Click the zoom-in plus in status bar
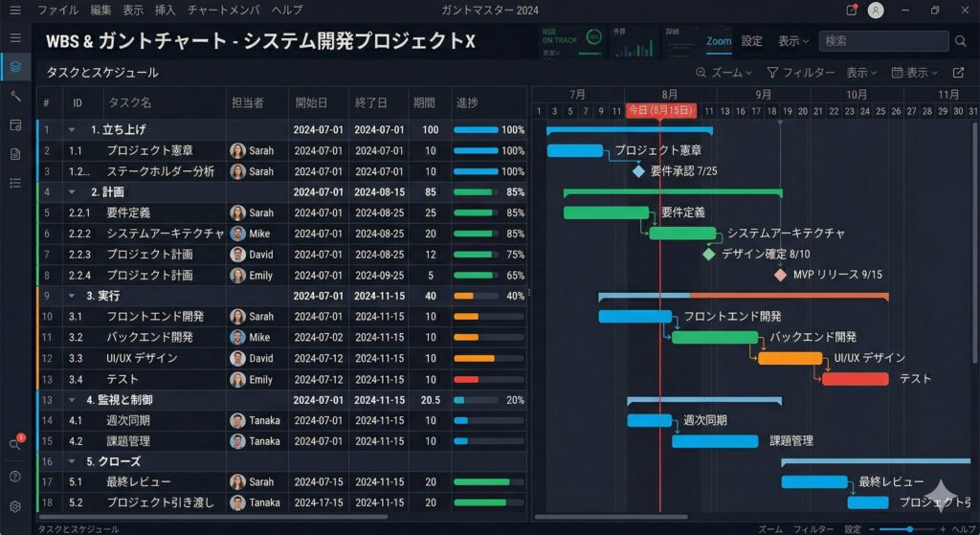980x535 pixels. point(943,529)
